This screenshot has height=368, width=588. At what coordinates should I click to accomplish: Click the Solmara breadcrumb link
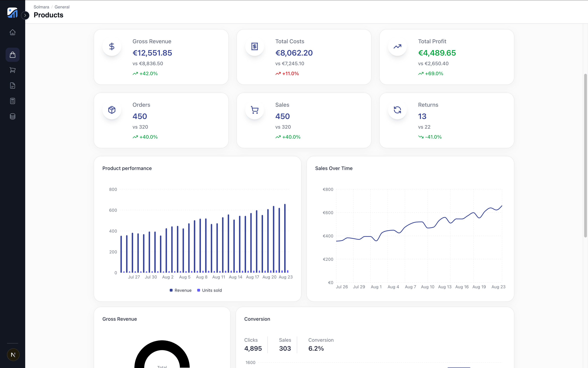coord(41,7)
